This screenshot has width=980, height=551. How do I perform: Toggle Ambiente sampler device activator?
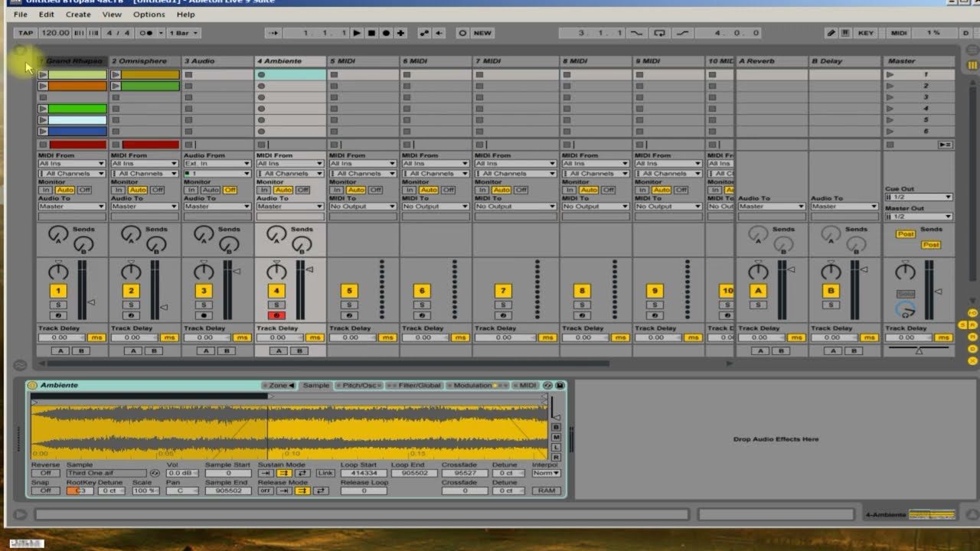[33, 385]
